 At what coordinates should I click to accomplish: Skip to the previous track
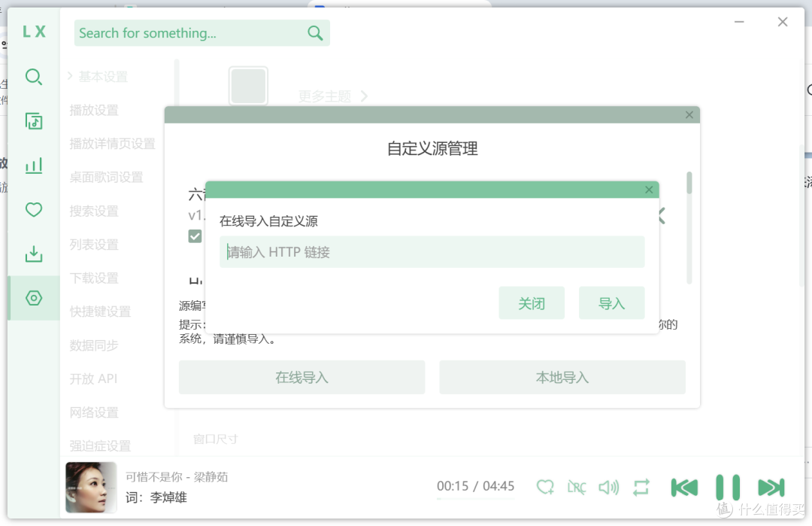tap(684, 488)
